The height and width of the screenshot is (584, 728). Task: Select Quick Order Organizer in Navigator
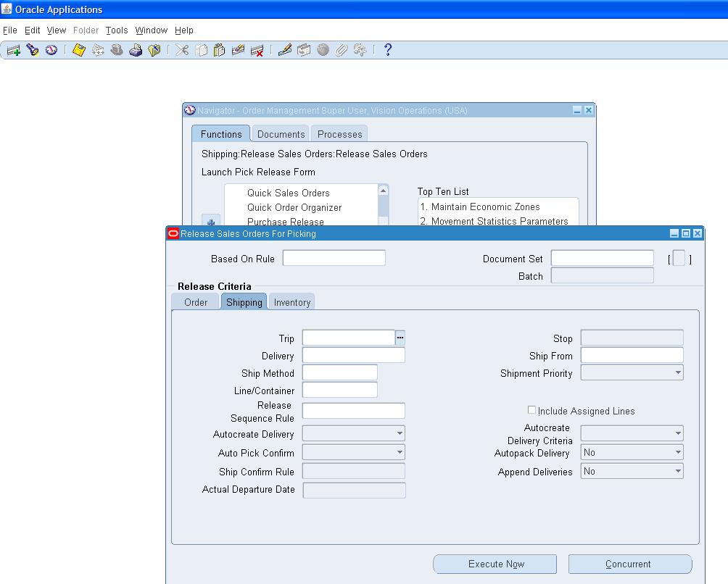coord(294,207)
